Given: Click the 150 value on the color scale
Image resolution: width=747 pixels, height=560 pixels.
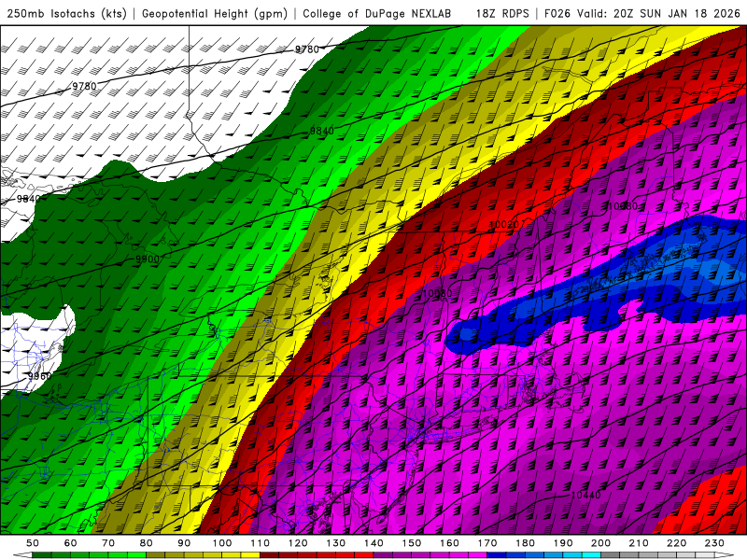Looking at the screenshot, I should tap(412, 543).
